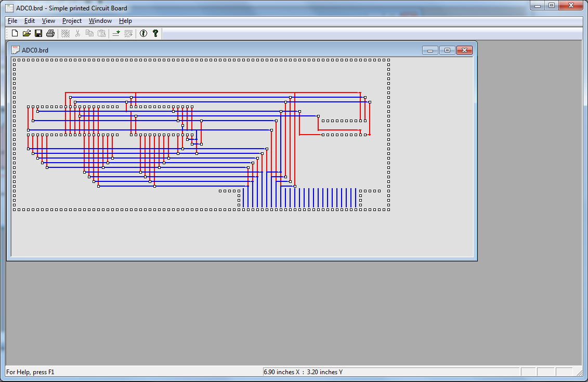Image resolution: width=588 pixels, height=382 pixels.
Task: Click the ADC0.brd document icon in child window
Action: point(15,50)
